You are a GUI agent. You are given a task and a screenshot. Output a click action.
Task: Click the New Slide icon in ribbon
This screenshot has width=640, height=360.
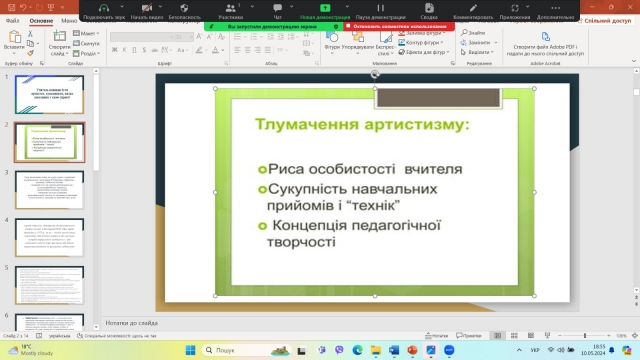click(x=60, y=37)
